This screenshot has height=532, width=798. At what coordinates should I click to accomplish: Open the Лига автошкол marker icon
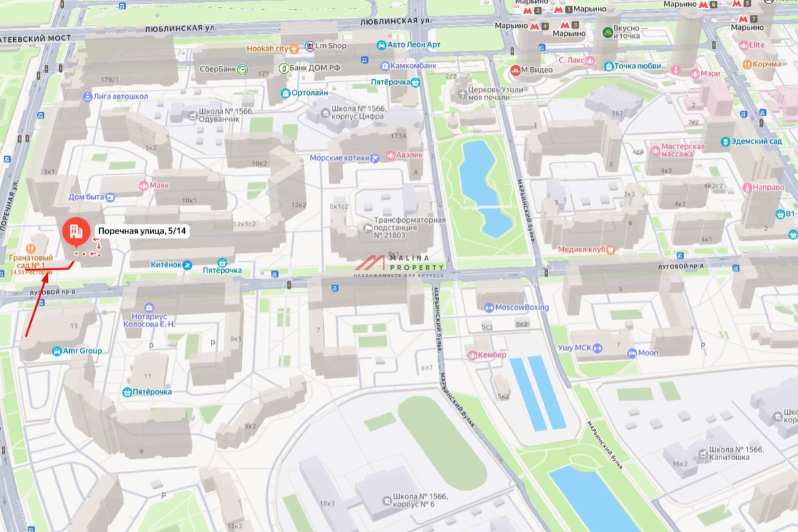click(x=87, y=96)
